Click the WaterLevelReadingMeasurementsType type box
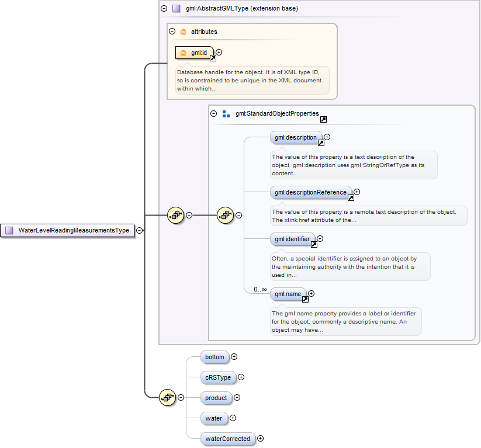Image resolution: width=481 pixels, height=448 pixels. click(67, 230)
